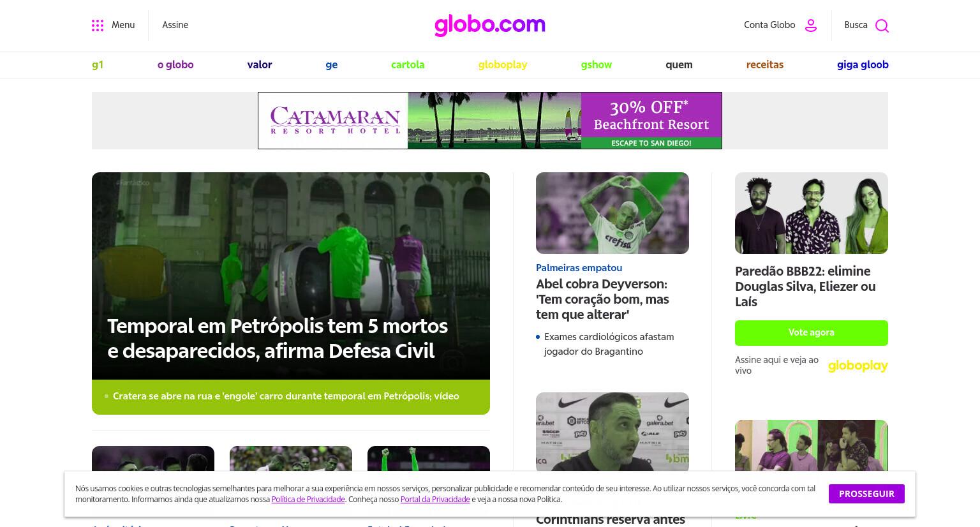This screenshot has height=527, width=980.
Task: Open the Política de Privacidade link
Action: (308, 500)
